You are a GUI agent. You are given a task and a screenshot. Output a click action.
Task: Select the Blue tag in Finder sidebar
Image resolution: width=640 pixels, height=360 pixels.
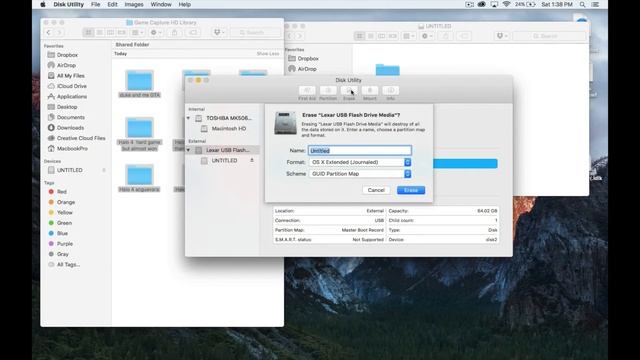62,233
